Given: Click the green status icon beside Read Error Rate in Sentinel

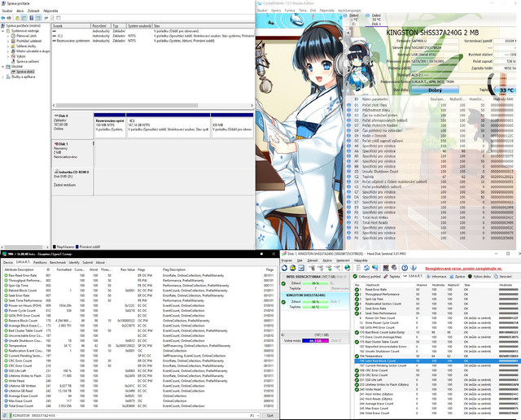Looking at the screenshot, I should click(357, 290).
